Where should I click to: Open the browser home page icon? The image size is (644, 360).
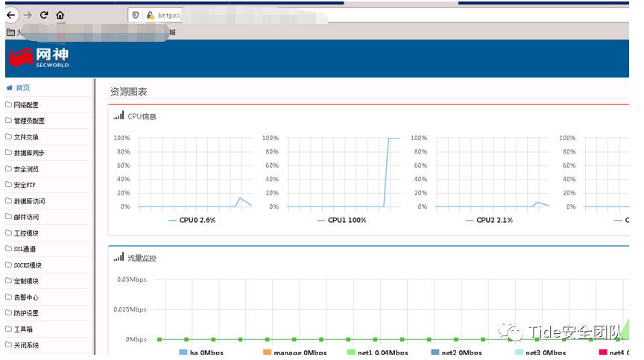[x=60, y=15]
